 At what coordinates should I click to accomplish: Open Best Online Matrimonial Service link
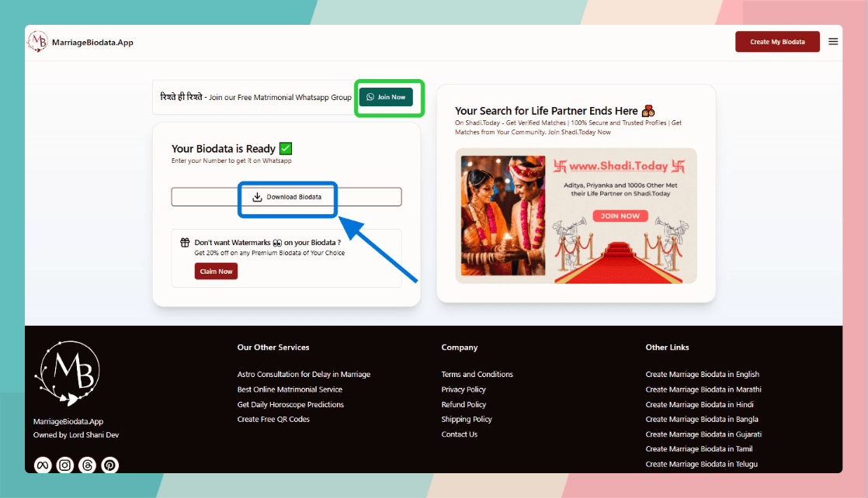(x=290, y=389)
